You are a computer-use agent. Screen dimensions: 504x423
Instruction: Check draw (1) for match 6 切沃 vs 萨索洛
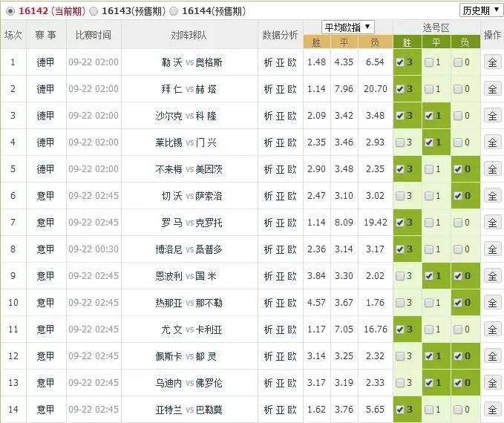click(429, 196)
